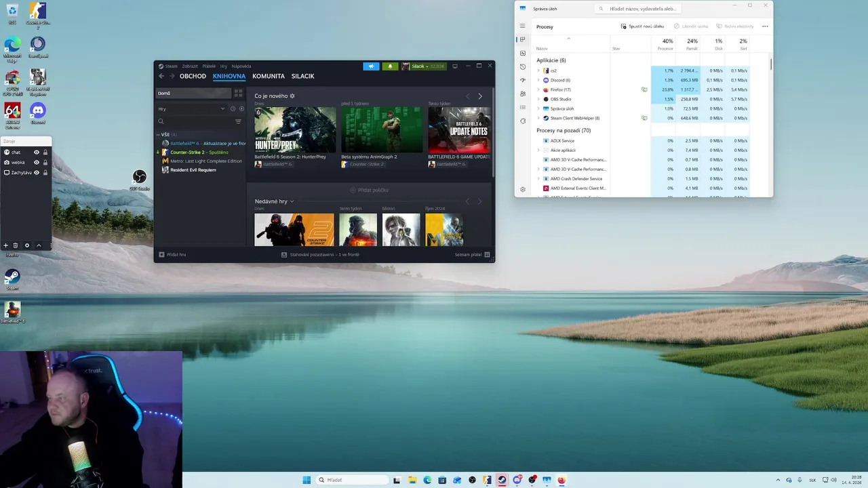The width and height of the screenshot is (868, 488).
Task: Move source up with OBS arrow icon
Action: (x=39, y=245)
